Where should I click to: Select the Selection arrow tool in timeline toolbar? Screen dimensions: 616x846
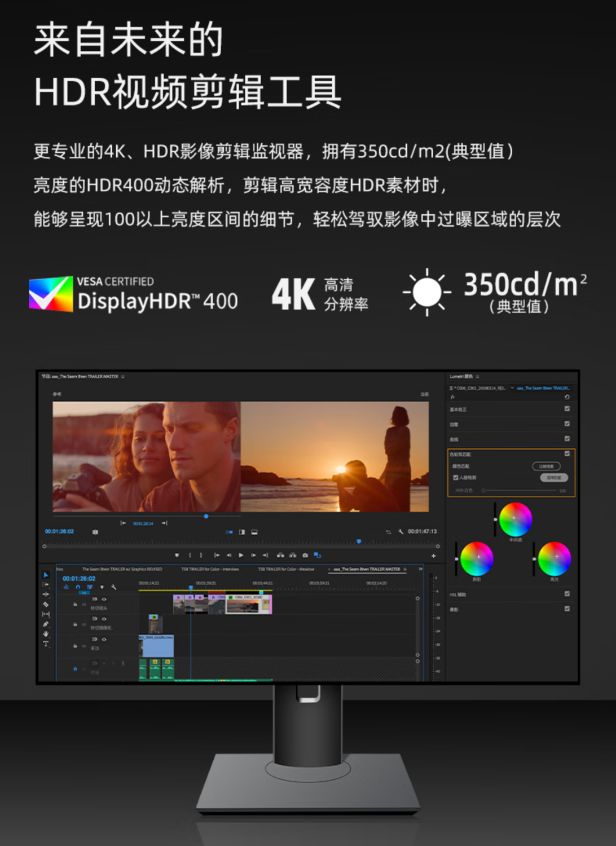pos(46,575)
